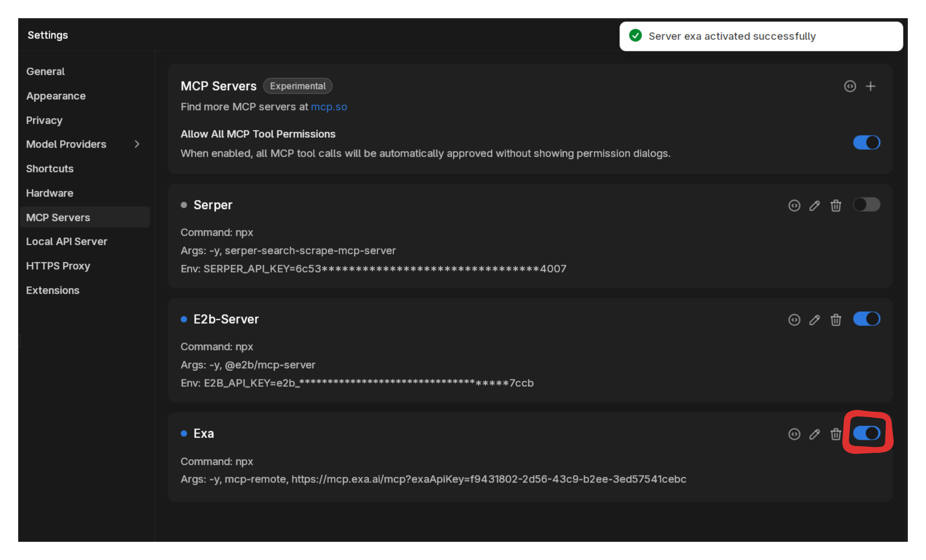Open the mcp.so link
The width and height of the screenshot is (926, 560).
click(x=329, y=107)
